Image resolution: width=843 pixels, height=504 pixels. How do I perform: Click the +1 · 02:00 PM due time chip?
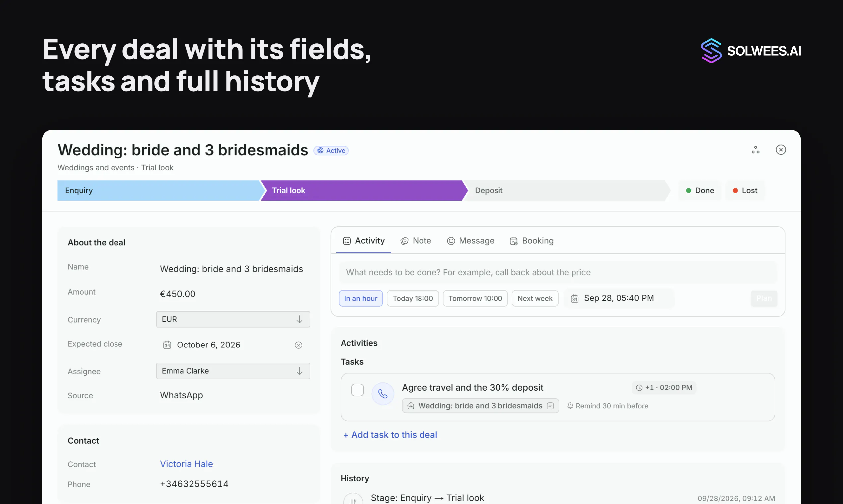[x=664, y=388]
